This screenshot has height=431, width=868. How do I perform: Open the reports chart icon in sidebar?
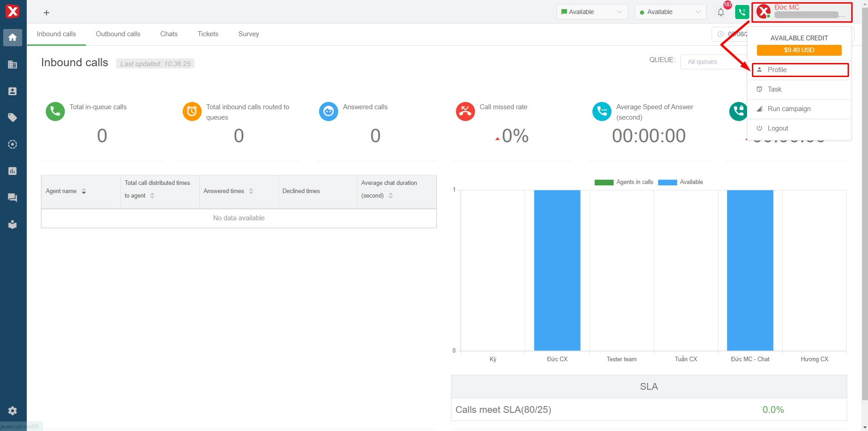point(13,171)
